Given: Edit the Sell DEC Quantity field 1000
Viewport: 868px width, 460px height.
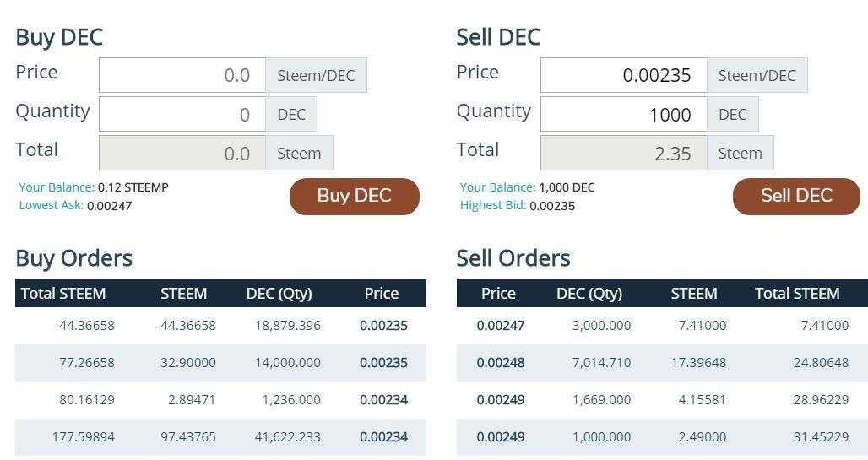Looking at the screenshot, I should point(623,114).
